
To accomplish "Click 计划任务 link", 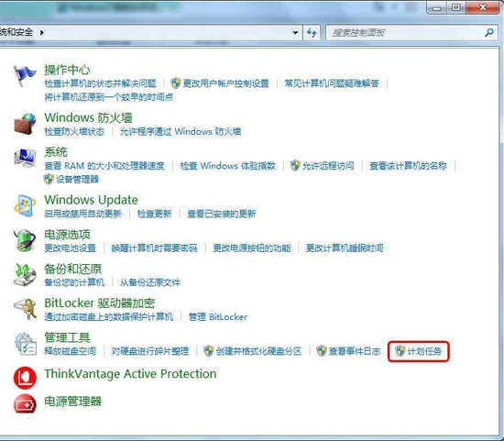I will pyautogui.click(x=424, y=351).
